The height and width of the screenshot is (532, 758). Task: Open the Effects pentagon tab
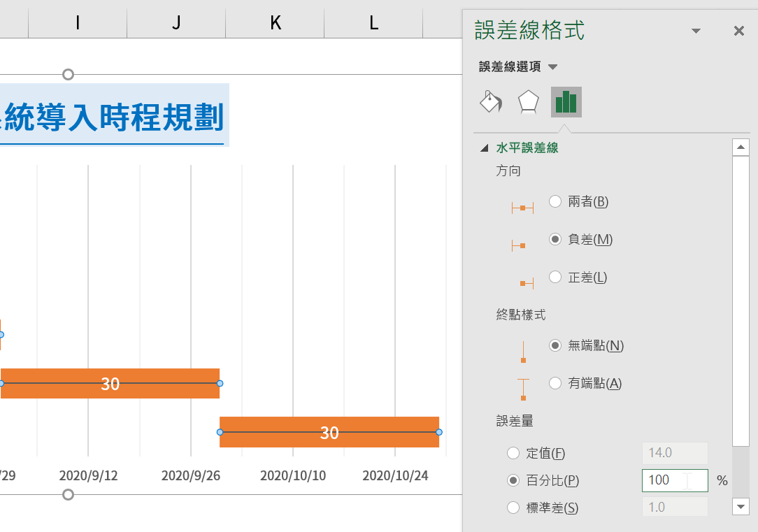(529, 101)
